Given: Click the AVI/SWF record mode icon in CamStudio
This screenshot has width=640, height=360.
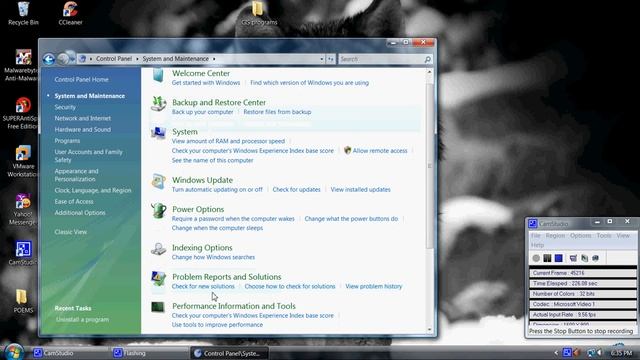Looking at the screenshot, I should tap(584, 258).
